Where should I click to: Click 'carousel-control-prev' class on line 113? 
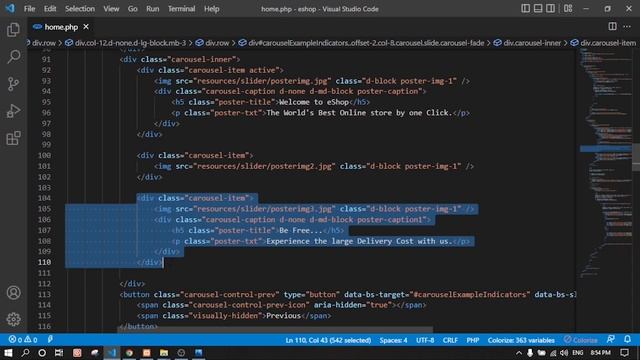(x=229, y=294)
